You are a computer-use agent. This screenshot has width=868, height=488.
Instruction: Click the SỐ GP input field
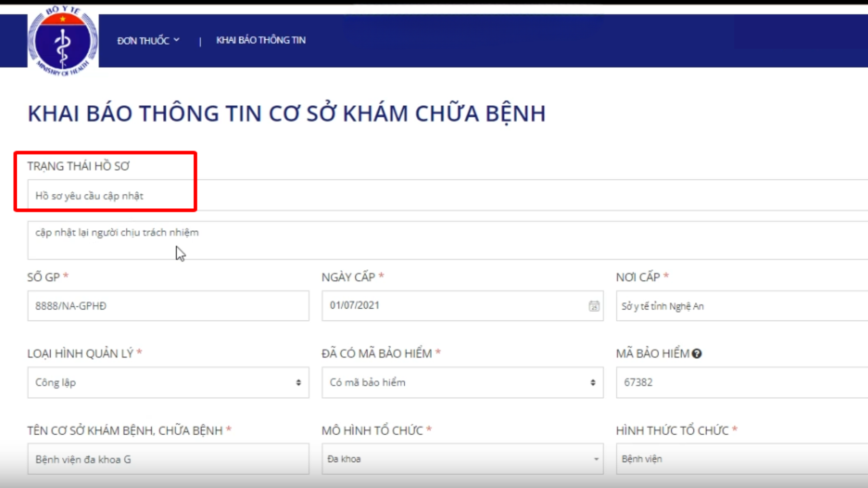pos(168,306)
